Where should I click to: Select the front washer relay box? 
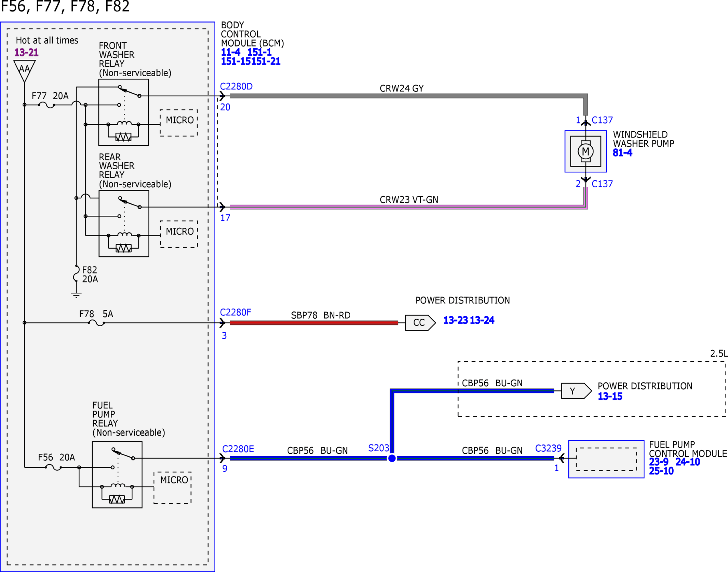[x=124, y=112]
